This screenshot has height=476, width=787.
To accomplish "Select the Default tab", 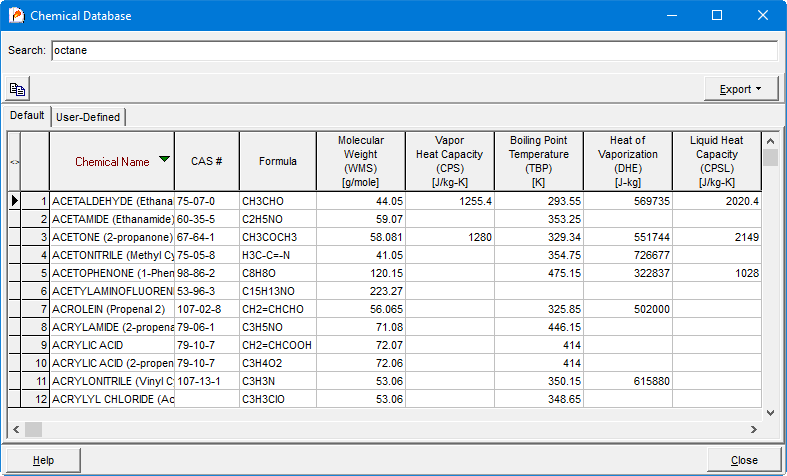I will 27,115.
